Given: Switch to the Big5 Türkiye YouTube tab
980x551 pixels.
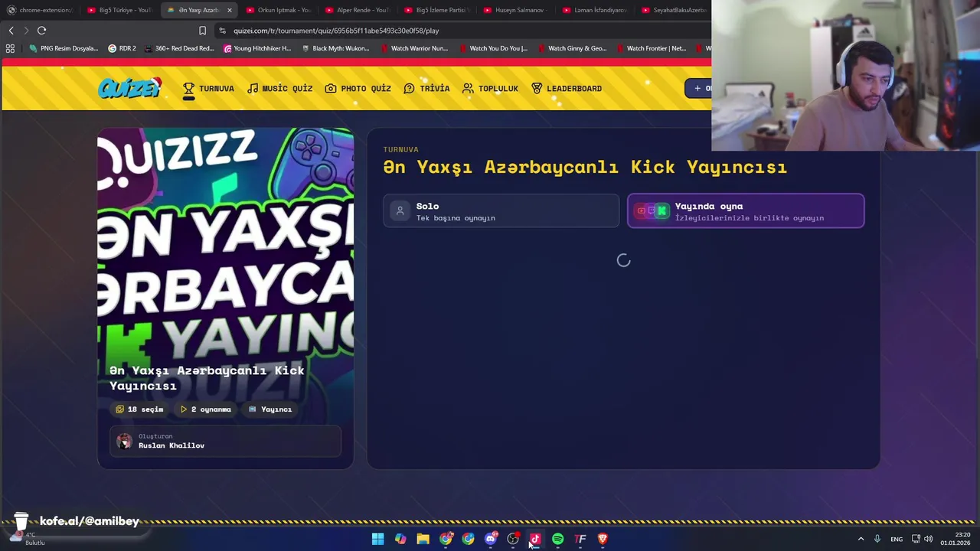Looking at the screenshot, I should pyautogui.click(x=119, y=10).
